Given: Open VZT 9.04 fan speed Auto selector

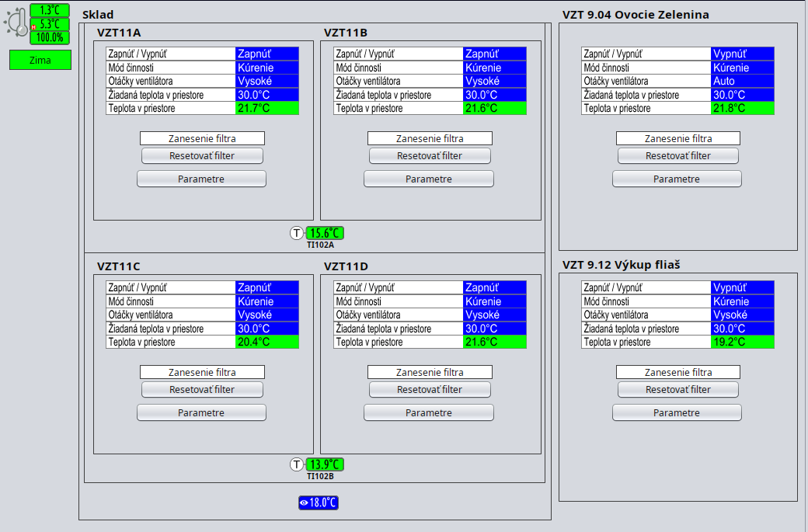Looking at the screenshot, I should pyautogui.click(x=742, y=82).
